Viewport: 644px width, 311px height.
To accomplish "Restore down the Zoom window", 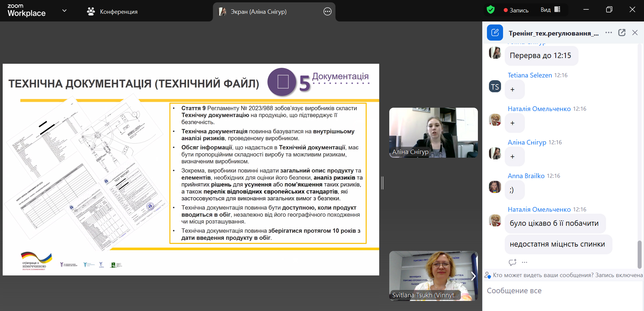I will [609, 9].
